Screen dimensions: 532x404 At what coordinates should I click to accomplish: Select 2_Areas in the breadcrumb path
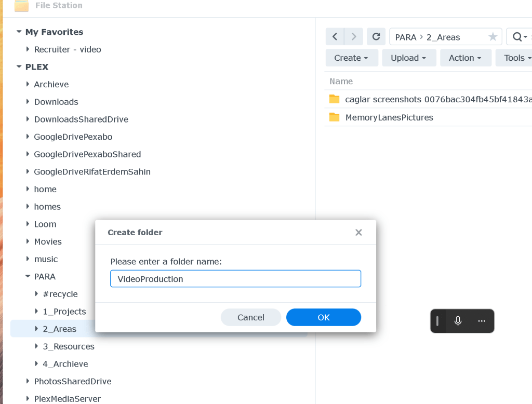[443, 37]
